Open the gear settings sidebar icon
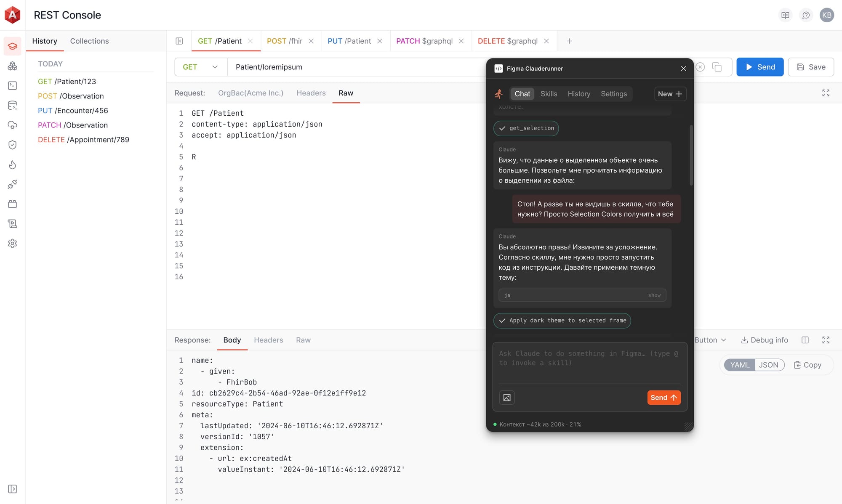This screenshot has width=842, height=504. [13, 244]
